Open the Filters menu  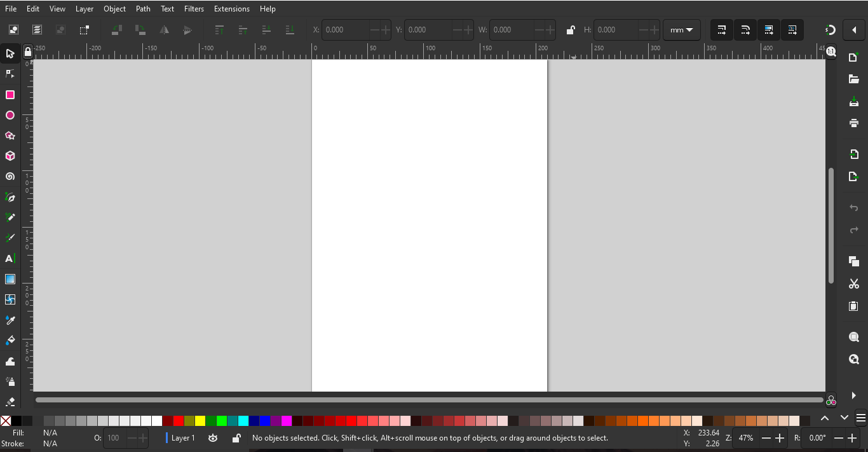pyautogui.click(x=194, y=8)
